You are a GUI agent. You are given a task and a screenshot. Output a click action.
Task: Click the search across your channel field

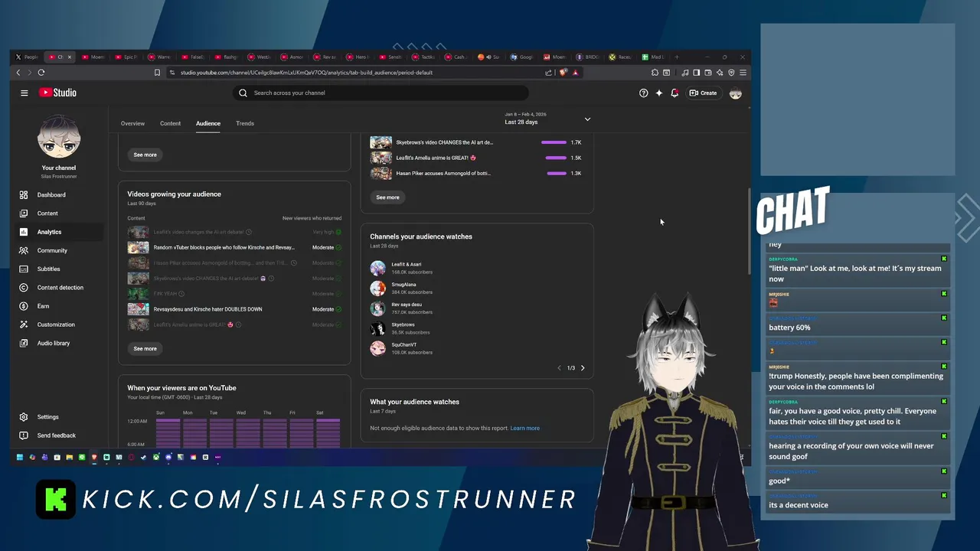381,93
